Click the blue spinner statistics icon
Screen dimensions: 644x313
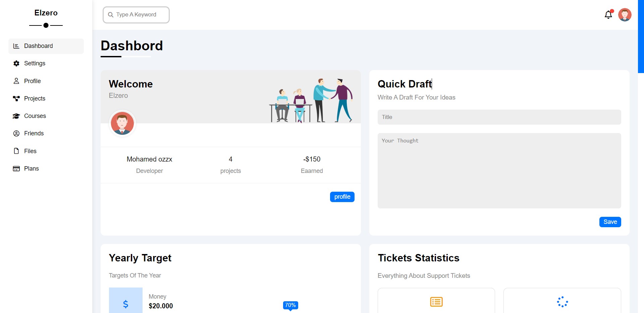[562, 302]
